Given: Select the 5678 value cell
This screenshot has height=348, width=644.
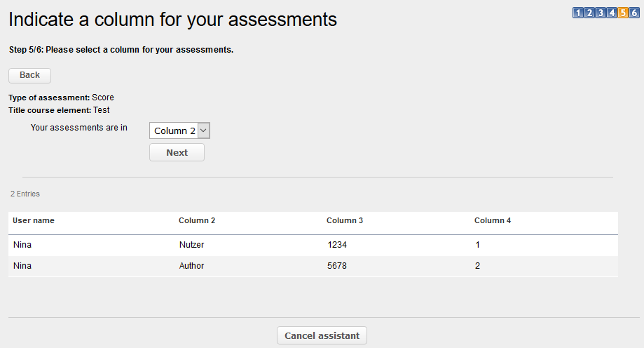Looking at the screenshot, I should coord(337,266).
